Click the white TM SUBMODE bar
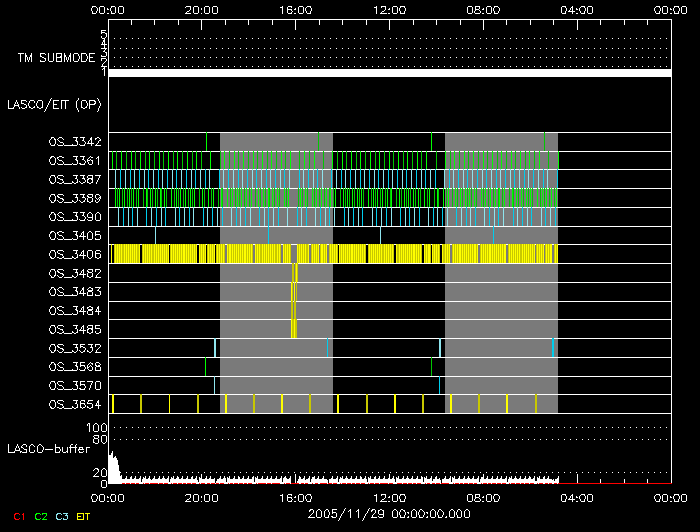Screen dimensions: 700x532 pos(388,73)
